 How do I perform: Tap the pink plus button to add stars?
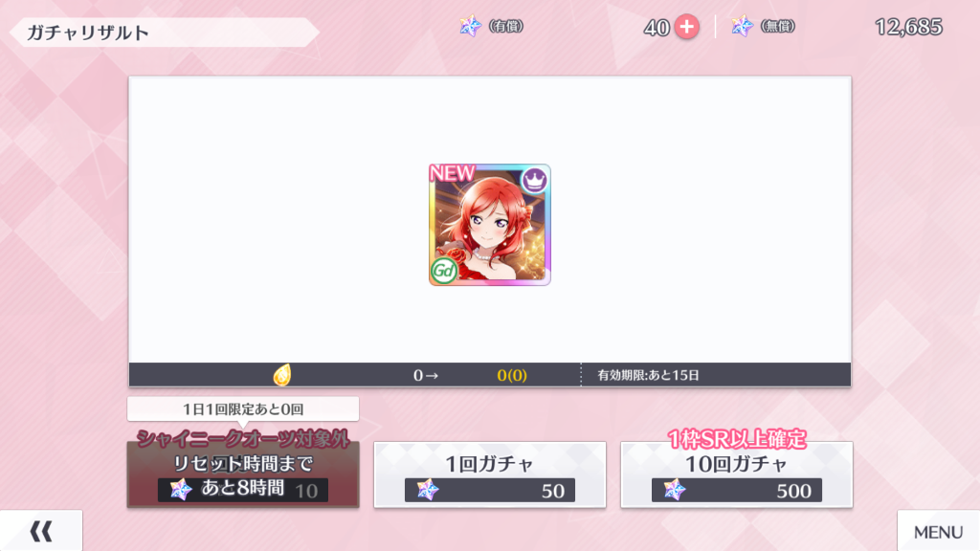click(686, 27)
